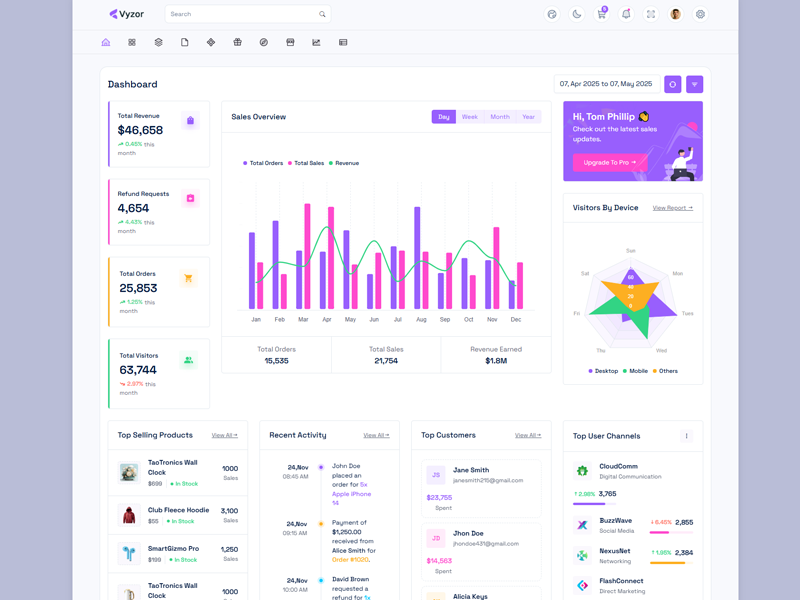Open the shopping cart icon in header

602,14
